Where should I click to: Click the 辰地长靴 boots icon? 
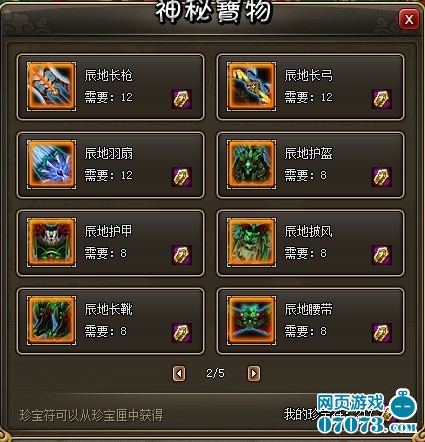point(51,320)
